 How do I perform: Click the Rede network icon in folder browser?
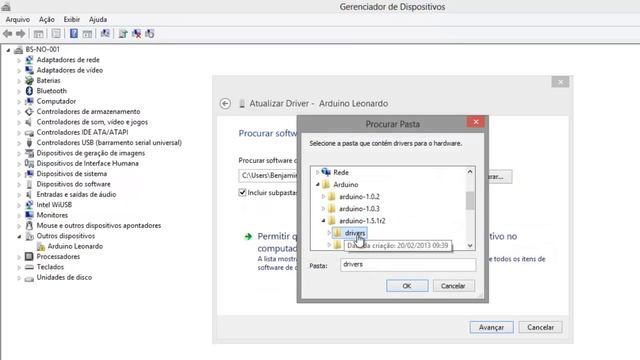pyautogui.click(x=326, y=172)
